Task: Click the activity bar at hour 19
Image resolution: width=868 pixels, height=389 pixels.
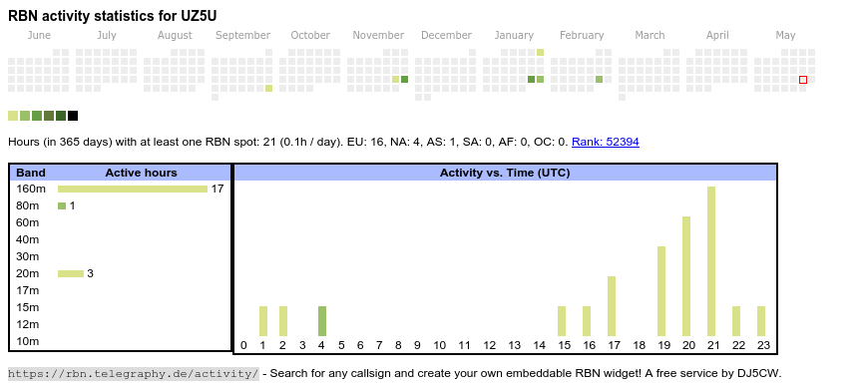Action: pyautogui.click(x=661, y=291)
